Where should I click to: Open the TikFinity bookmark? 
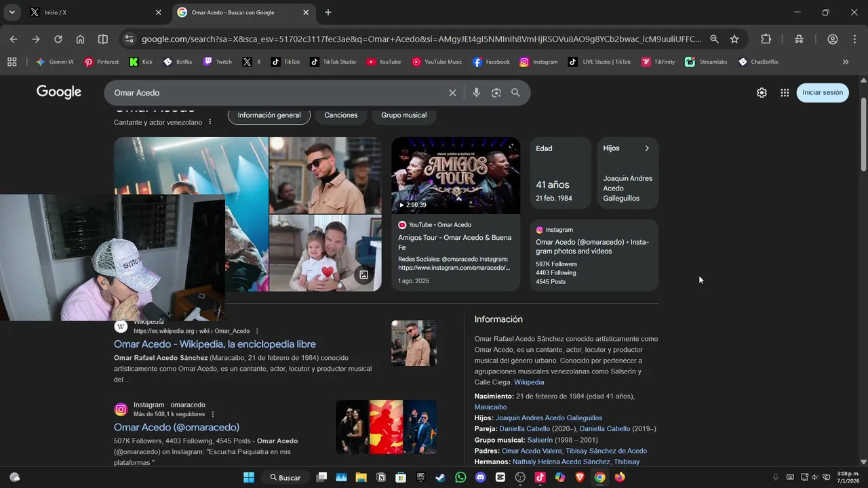pyautogui.click(x=658, y=62)
